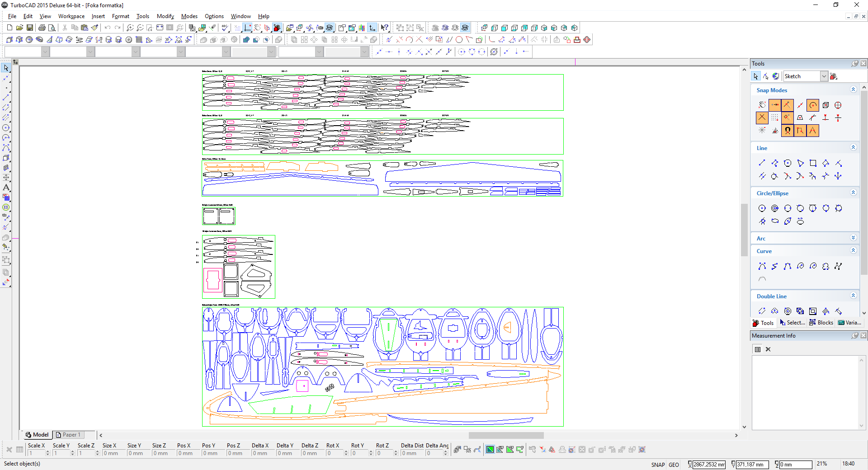The image size is (868, 470).
Task: Click the Scale X input field
Action: click(x=36, y=453)
